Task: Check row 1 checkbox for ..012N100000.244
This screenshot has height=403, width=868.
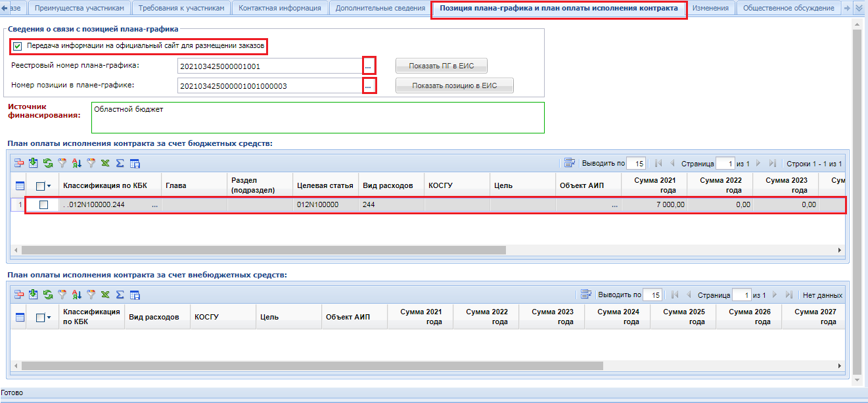Action: click(x=43, y=204)
